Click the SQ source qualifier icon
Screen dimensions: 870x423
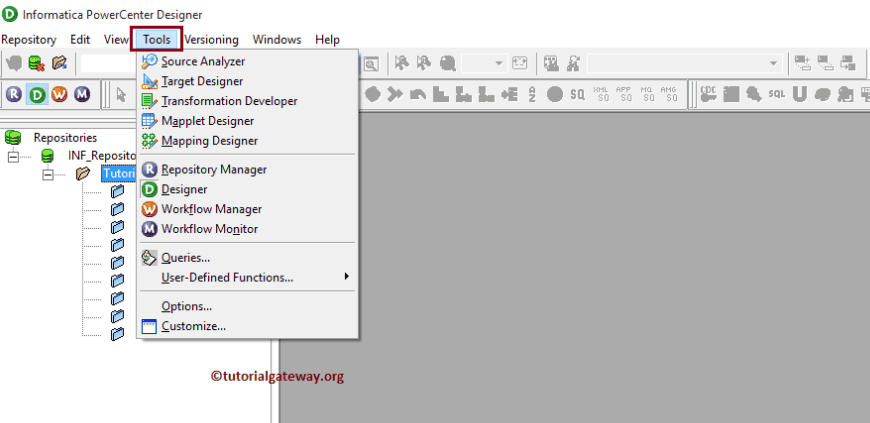point(578,94)
